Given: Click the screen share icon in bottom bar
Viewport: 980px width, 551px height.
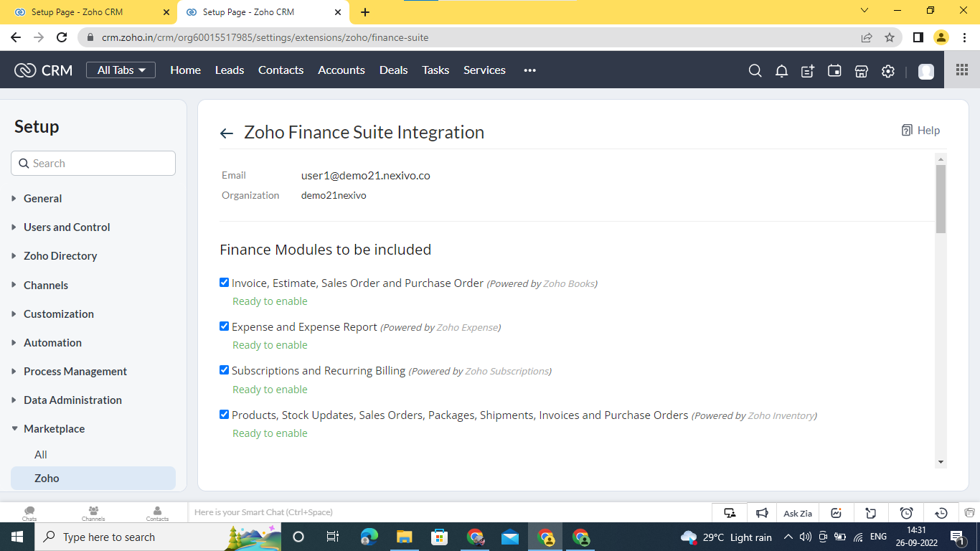Looking at the screenshot, I should click(730, 513).
